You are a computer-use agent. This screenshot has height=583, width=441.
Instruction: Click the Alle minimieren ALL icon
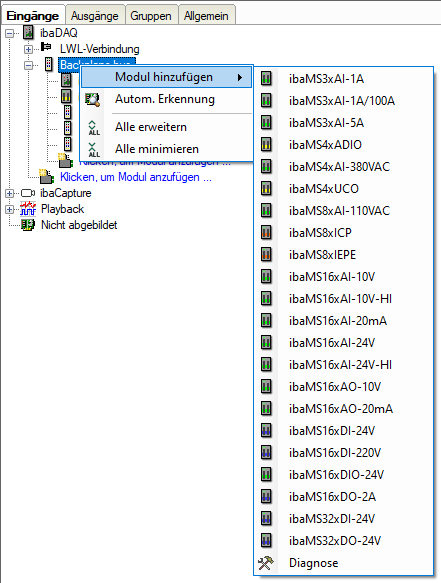point(93,149)
